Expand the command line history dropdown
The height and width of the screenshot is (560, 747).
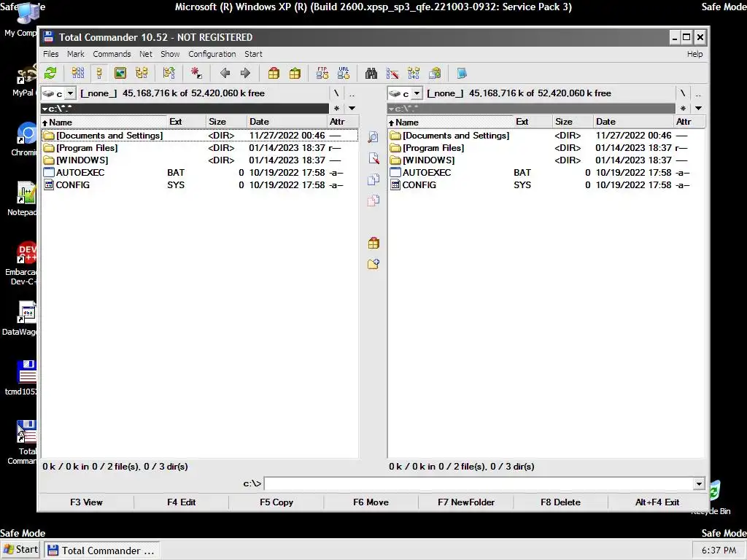click(x=698, y=484)
